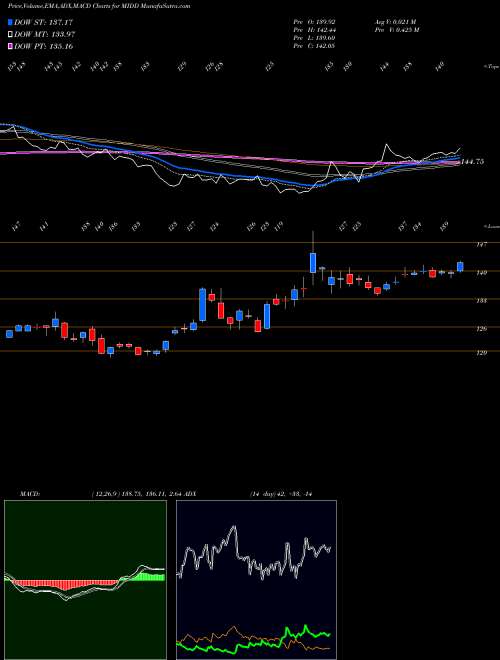The width and height of the screenshot is (500, 660).
Task: Click the 126 price axis label
Action: (x=482, y=328)
